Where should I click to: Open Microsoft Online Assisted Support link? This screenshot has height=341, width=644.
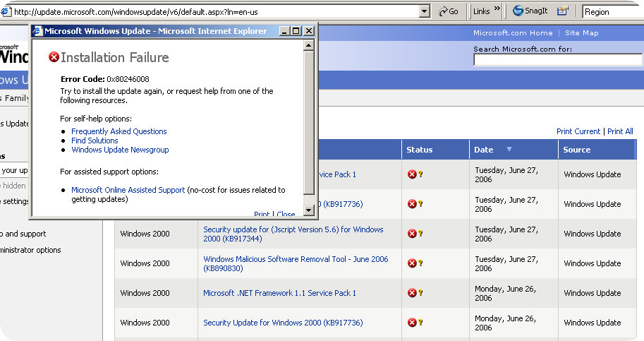point(128,190)
